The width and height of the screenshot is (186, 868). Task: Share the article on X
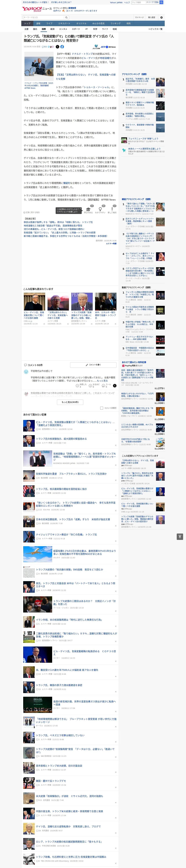57,47
